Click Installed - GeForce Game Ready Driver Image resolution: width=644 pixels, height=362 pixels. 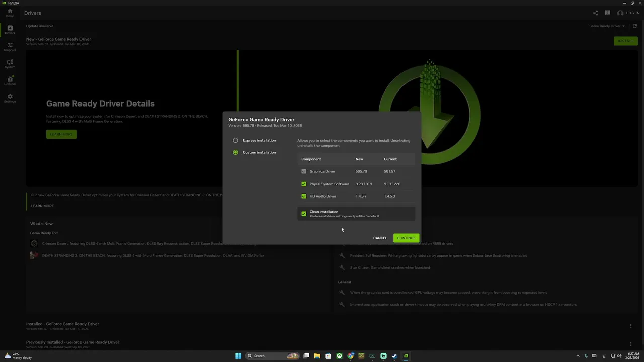click(x=62, y=324)
